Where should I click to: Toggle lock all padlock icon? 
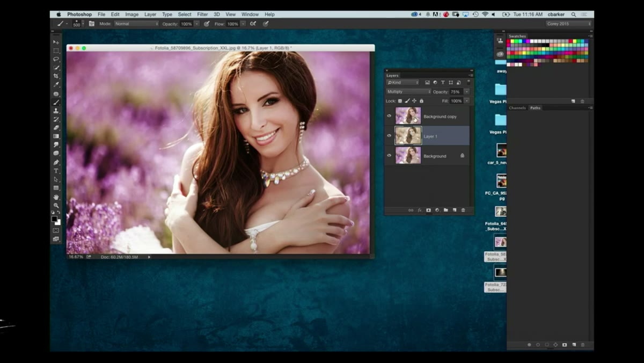coord(421,101)
